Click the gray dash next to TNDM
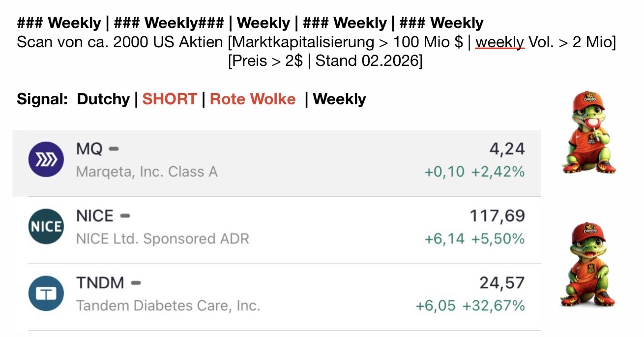This screenshot has width=644, height=337. click(x=136, y=283)
